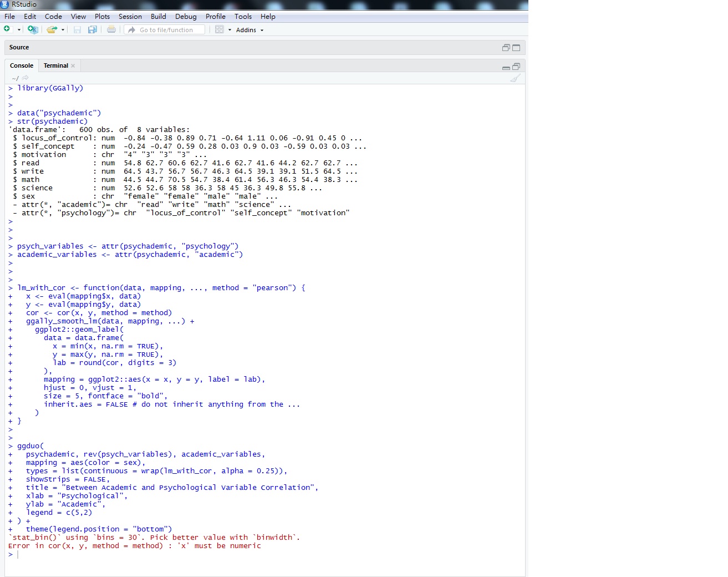Clear the console with the broom icon

[x=516, y=78]
